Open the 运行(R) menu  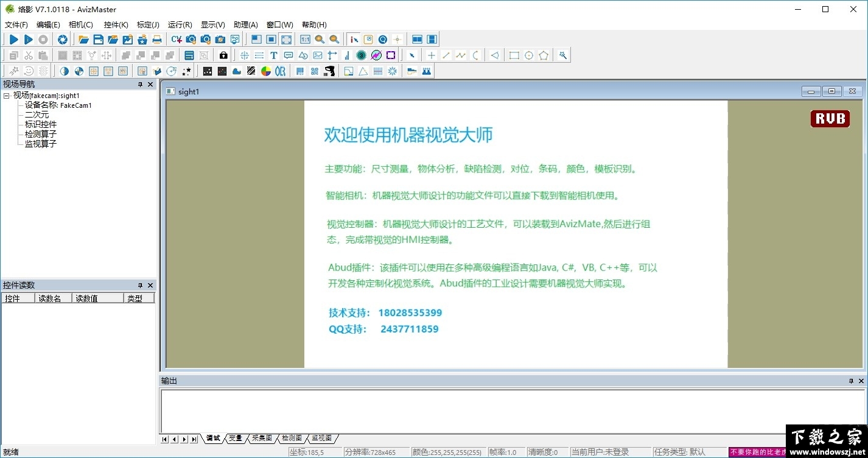click(x=180, y=25)
